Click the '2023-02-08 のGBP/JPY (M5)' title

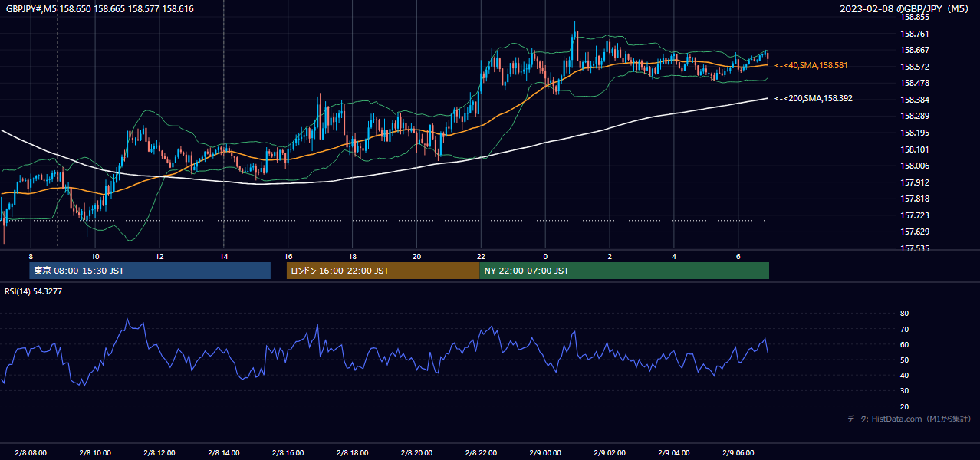906,9
